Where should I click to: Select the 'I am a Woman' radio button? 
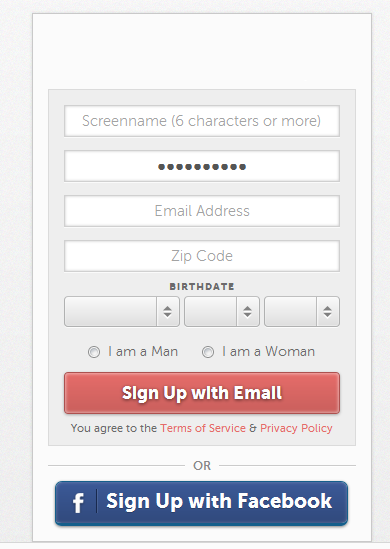click(208, 352)
